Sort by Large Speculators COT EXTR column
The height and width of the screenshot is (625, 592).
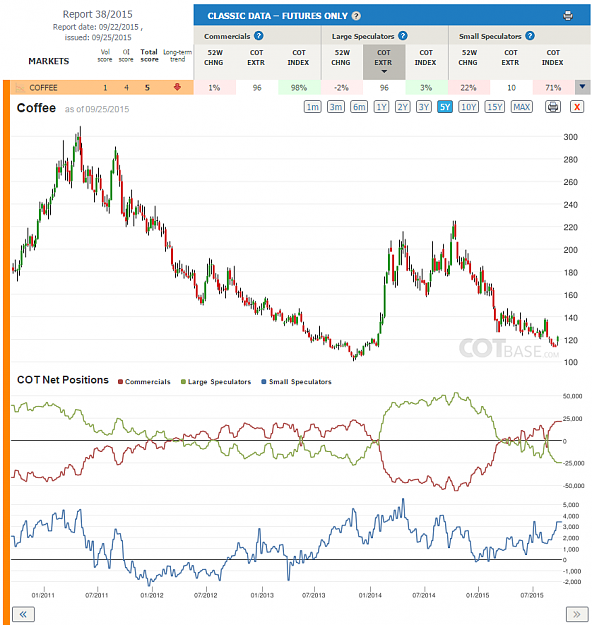point(384,62)
